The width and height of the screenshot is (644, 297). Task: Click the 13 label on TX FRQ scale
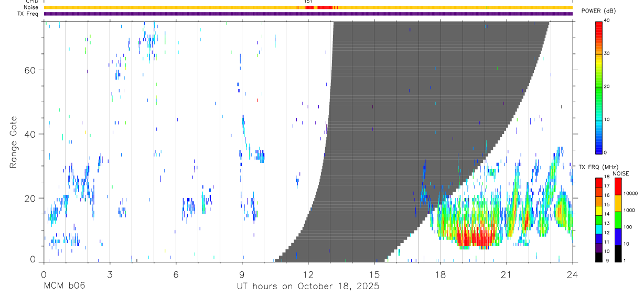607,224
